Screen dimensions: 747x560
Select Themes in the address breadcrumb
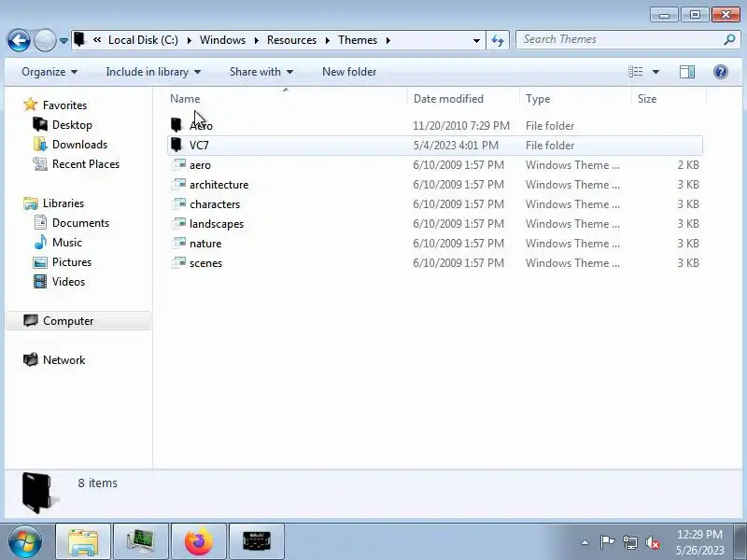[x=358, y=40]
